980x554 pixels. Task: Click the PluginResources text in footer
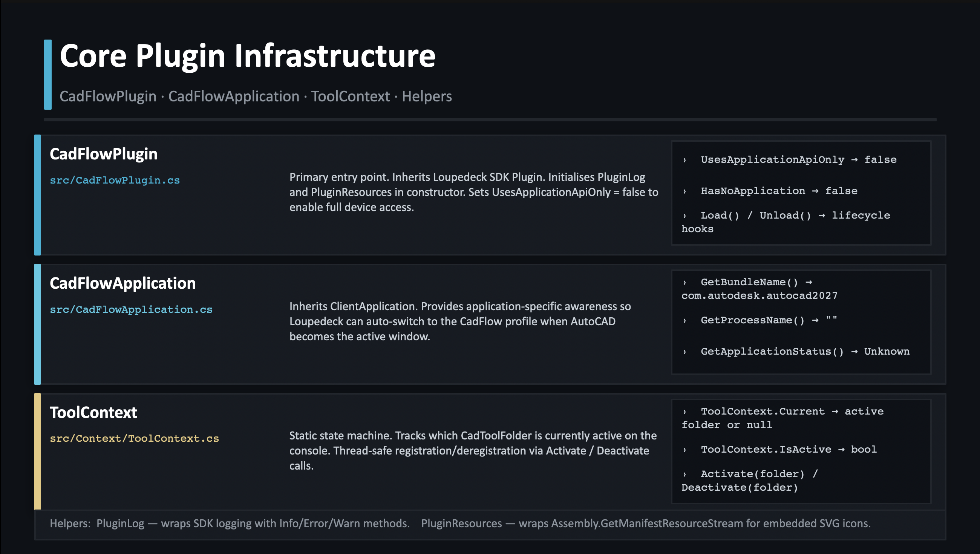pos(461,523)
